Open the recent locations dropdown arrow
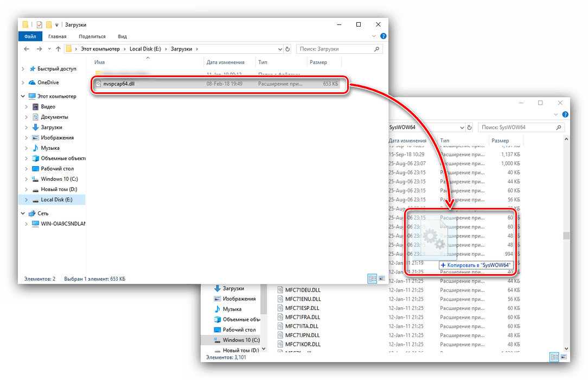This screenshot has width=588, height=380. coord(47,49)
